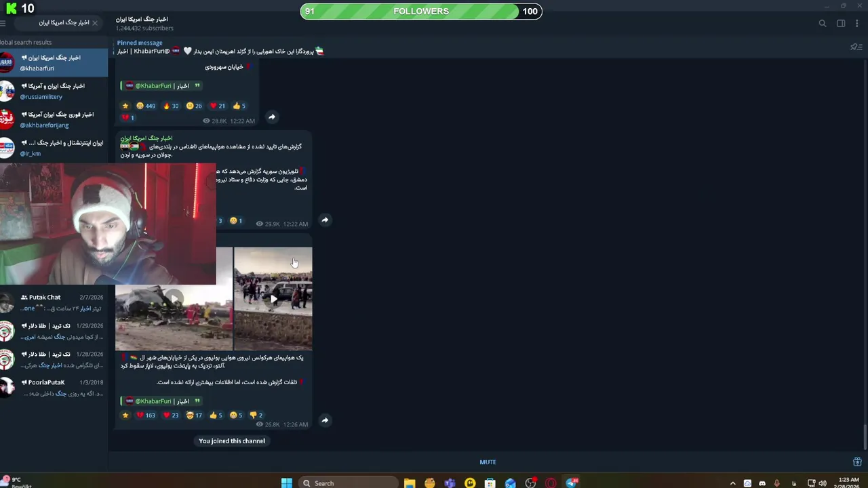This screenshot has width=868, height=488.
Task: Open the Windows Start menu
Action: pyautogui.click(x=287, y=483)
